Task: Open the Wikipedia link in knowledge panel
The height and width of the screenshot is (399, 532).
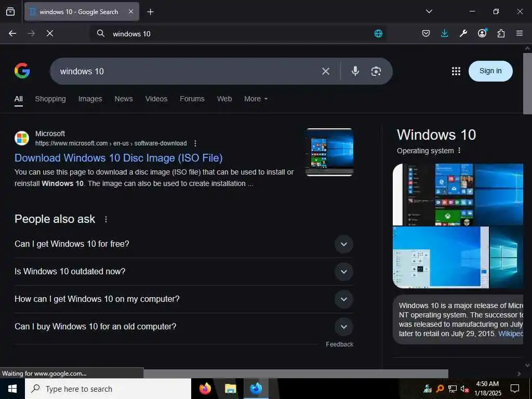Action: pyautogui.click(x=511, y=334)
